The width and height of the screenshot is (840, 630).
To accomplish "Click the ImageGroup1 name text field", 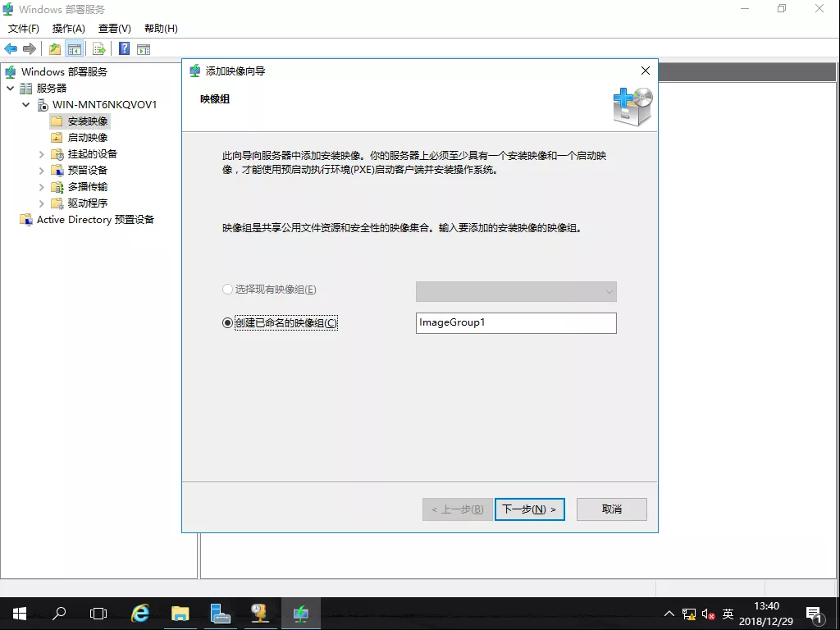I will (x=516, y=323).
